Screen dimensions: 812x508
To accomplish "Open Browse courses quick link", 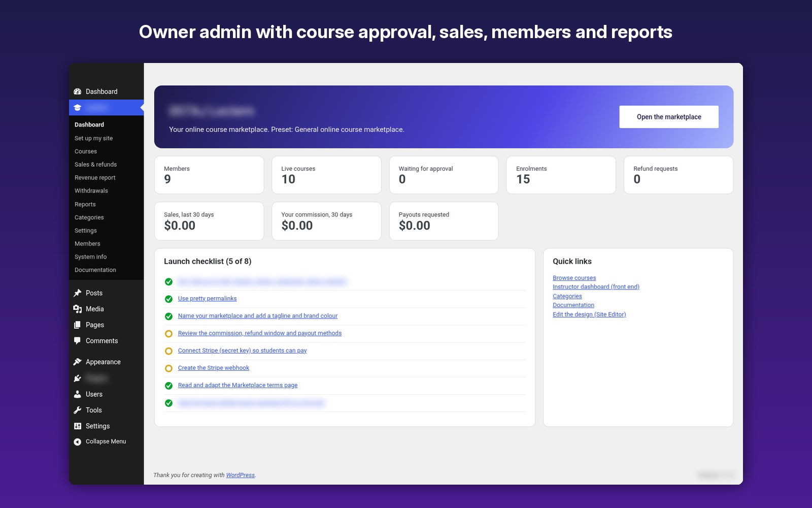I will tap(574, 278).
